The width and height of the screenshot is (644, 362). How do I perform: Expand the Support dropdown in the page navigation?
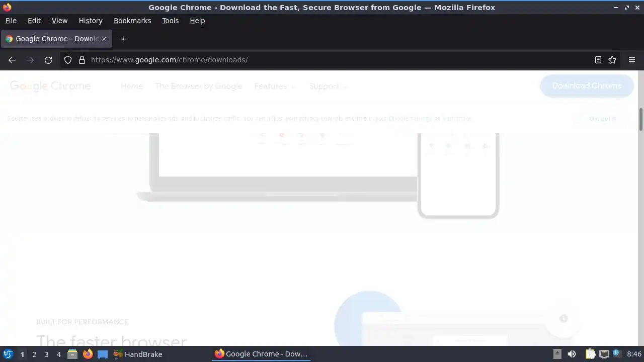[328, 86]
